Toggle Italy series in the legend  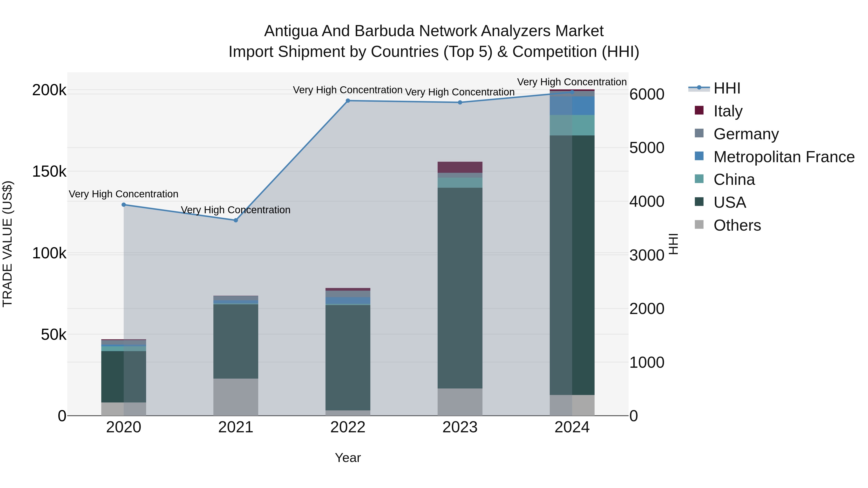tap(719, 111)
